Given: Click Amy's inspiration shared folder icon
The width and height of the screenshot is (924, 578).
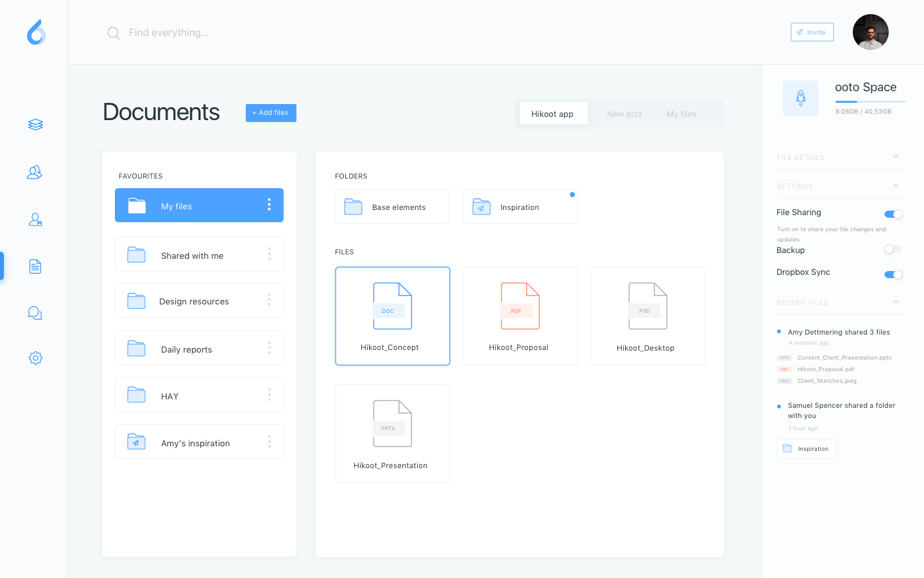Looking at the screenshot, I should (136, 441).
